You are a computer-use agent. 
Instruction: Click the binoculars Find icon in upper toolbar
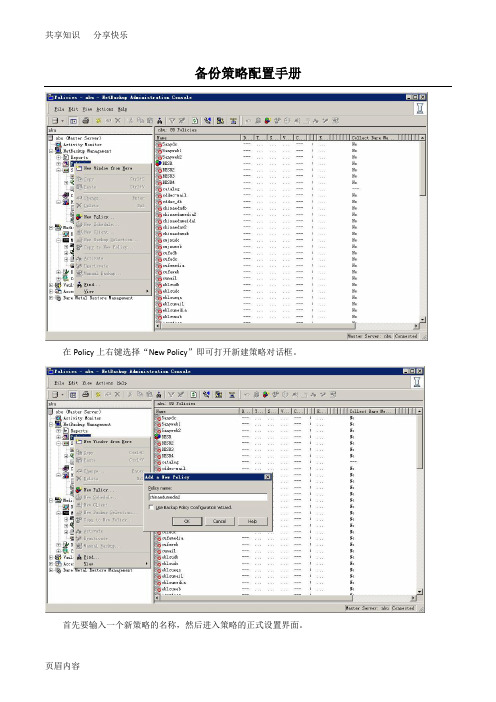click(x=160, y=121)
